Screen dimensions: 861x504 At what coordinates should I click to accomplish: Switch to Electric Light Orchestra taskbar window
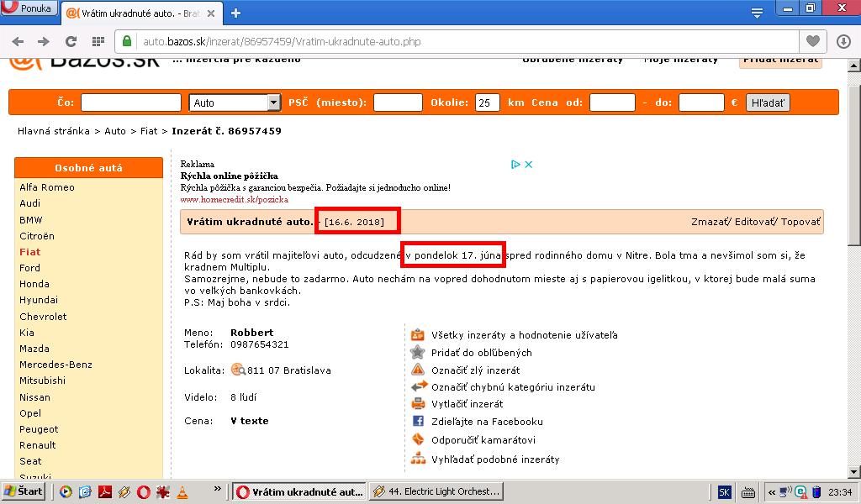tap(437, 491)
